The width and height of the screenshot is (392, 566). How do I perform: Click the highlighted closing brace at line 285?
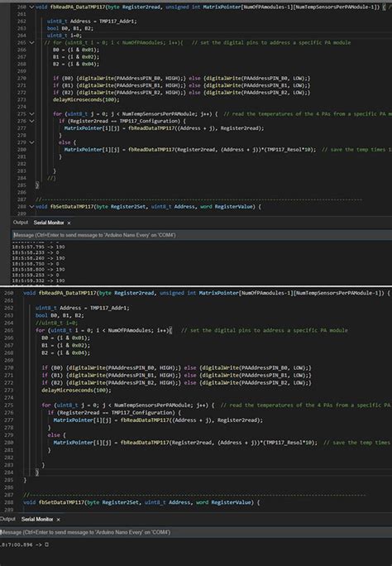click(36, 185)
